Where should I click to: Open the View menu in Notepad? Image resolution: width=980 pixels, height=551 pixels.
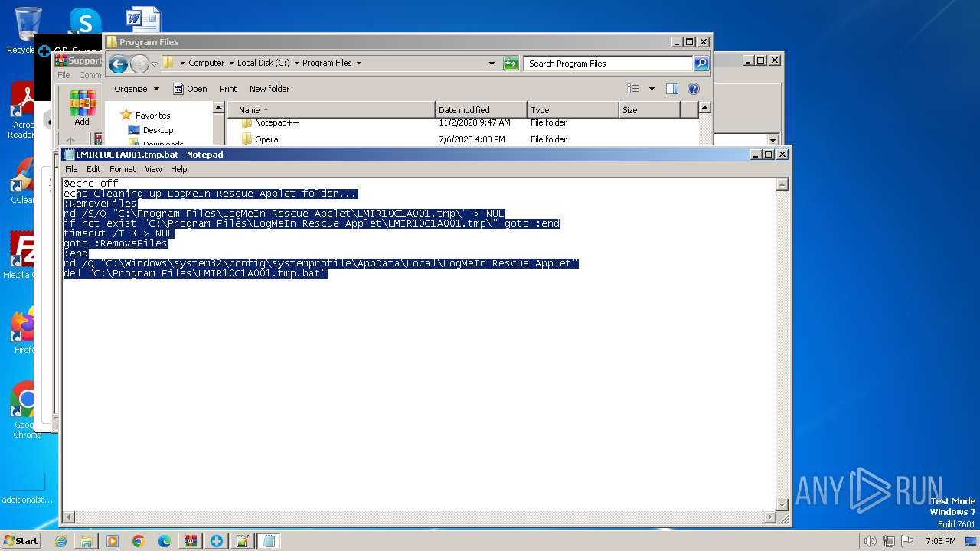click(153, 169)
